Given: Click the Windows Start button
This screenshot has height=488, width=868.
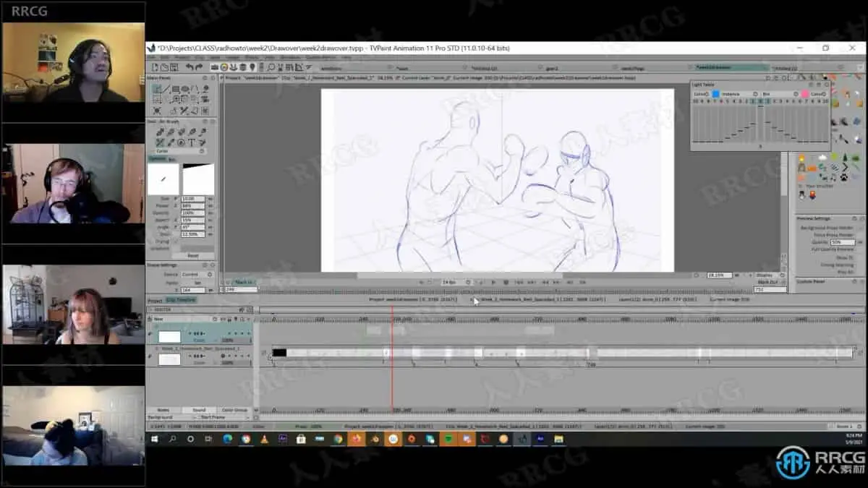Looking at the screenshot, I should (155, 438).
